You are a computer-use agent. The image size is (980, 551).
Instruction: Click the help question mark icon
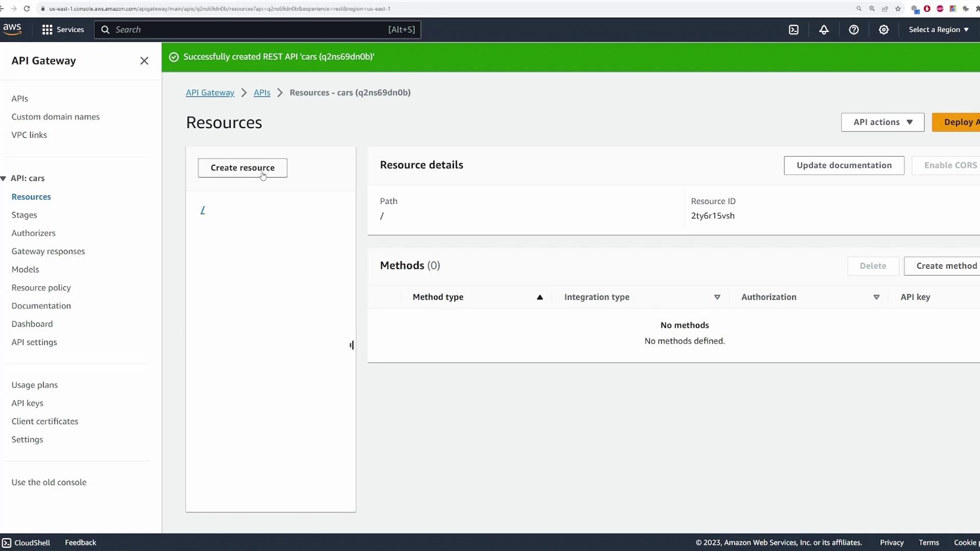click(854, 30)
